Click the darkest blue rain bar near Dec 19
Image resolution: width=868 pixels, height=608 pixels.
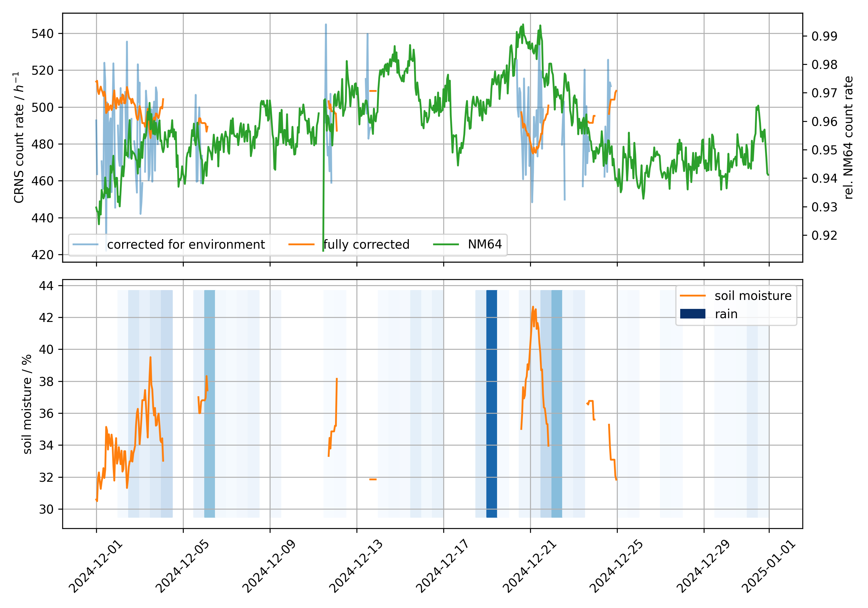tap(492, 404)
